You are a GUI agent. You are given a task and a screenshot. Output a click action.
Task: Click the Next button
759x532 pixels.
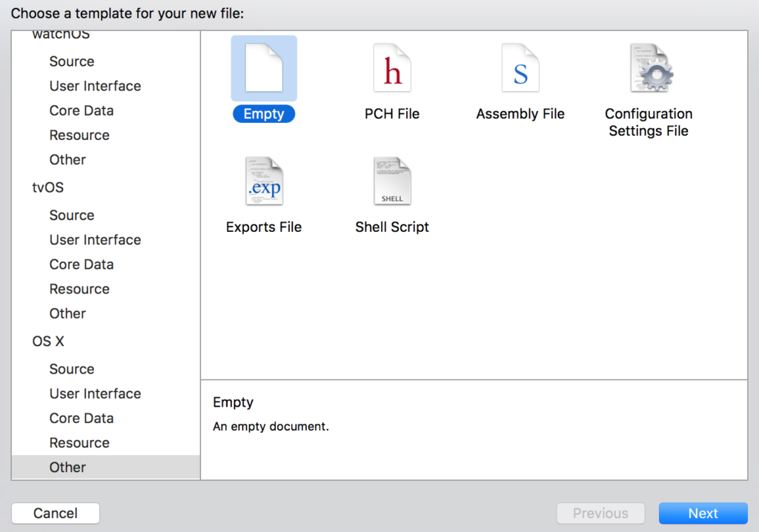pos(703,513)
